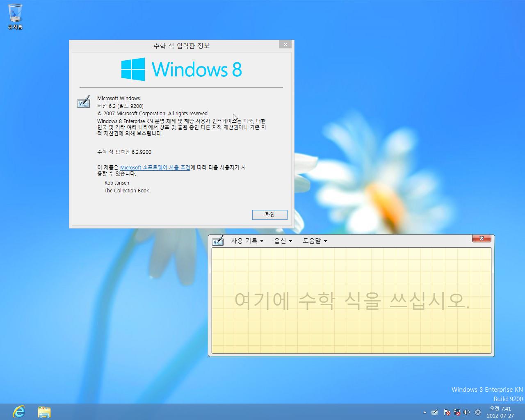
Task: Open the Microsoft 소프트웨어 사용 조건 link
Action: [x=155, y=167]
